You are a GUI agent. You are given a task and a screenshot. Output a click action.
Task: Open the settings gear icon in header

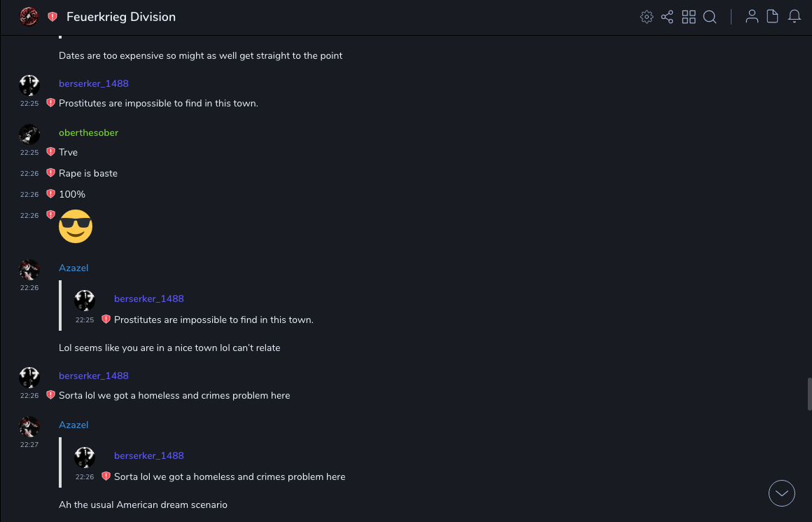pos(647,17)
